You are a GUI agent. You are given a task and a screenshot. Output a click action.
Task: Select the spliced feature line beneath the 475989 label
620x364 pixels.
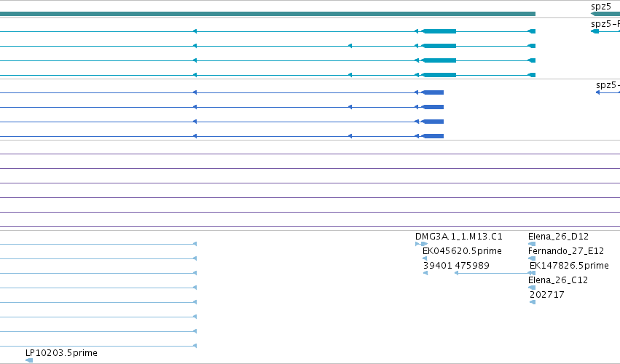point(495,273)
